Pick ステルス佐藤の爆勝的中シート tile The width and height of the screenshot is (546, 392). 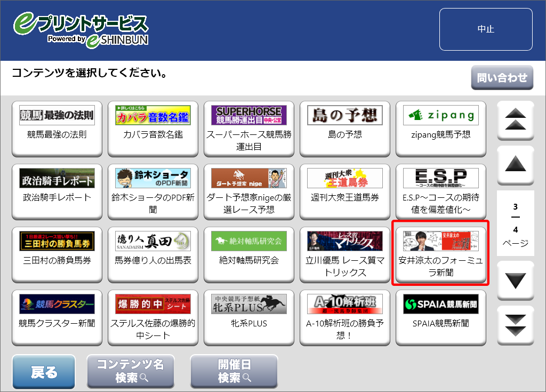(x=153, y=318)
